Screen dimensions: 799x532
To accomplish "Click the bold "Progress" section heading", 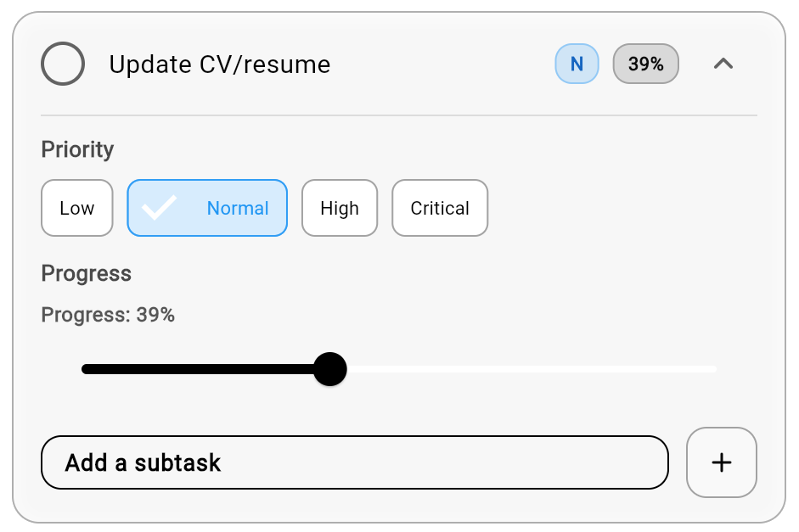I will coord(87,273).
